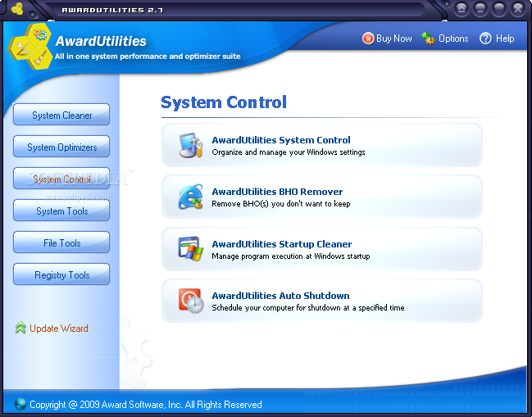Go to Registry Tools
532x417 pixels.
click(x=61, y=274)
